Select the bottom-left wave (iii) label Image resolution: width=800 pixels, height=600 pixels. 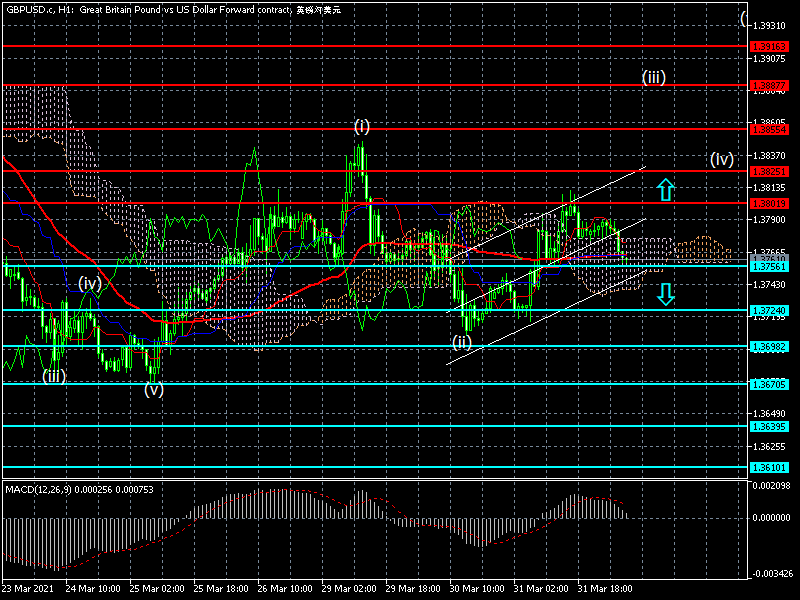click(54, 376)
